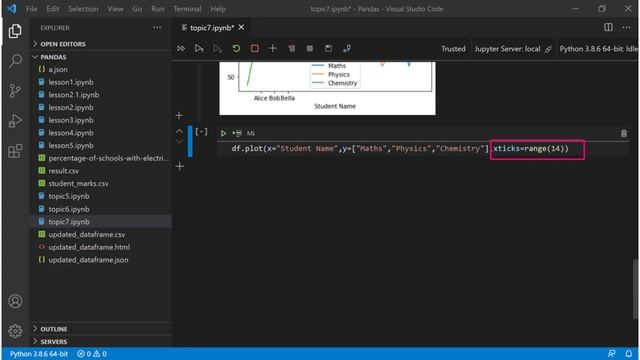Click Run cell and below toolbar icon
Image resolution: width=640 pixels, height=360 pixels.
tap(217, 49)
